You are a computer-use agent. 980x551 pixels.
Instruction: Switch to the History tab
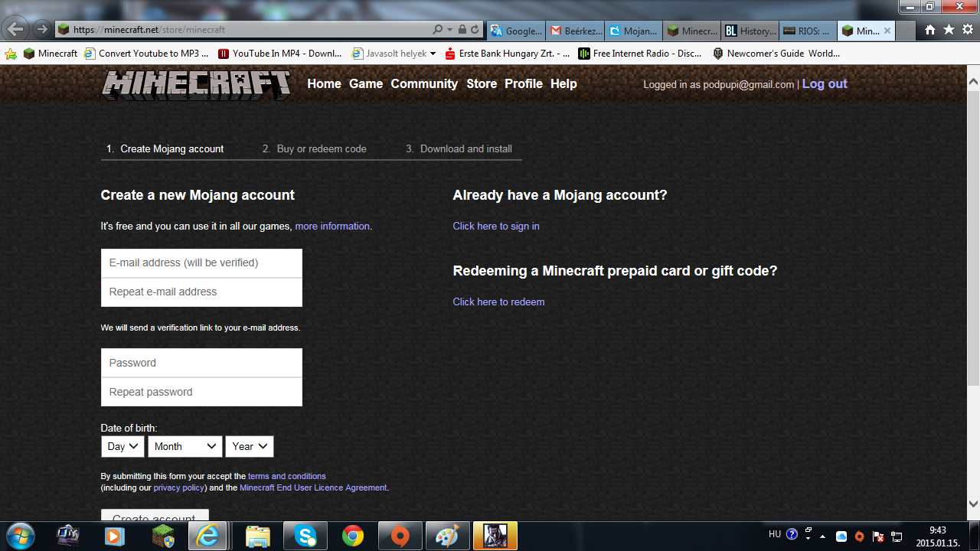tap(750, 31)
